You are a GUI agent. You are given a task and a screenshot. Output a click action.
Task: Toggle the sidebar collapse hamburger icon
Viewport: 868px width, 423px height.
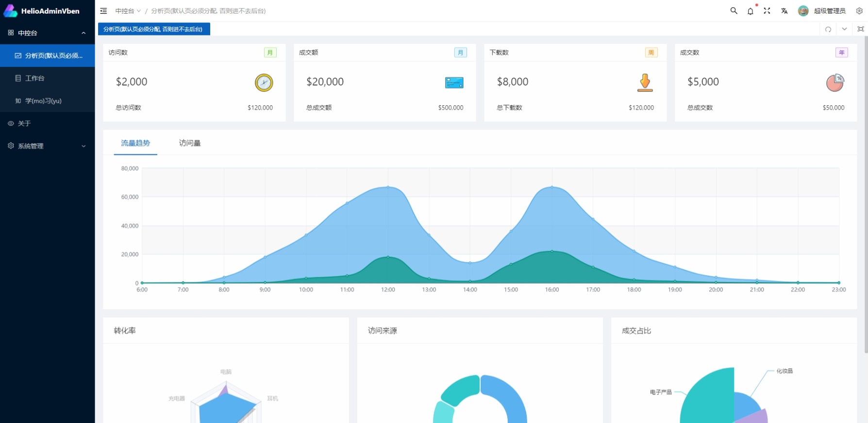point(103,11)
